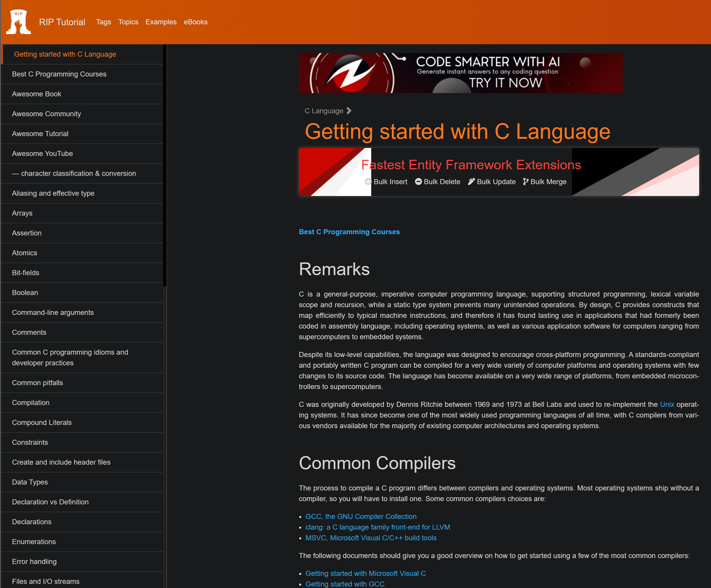Open Declaration vs Definition sidebar topic
Viewport: 711px width, 588px height.
pyautogui.click(x=50, y=502)
